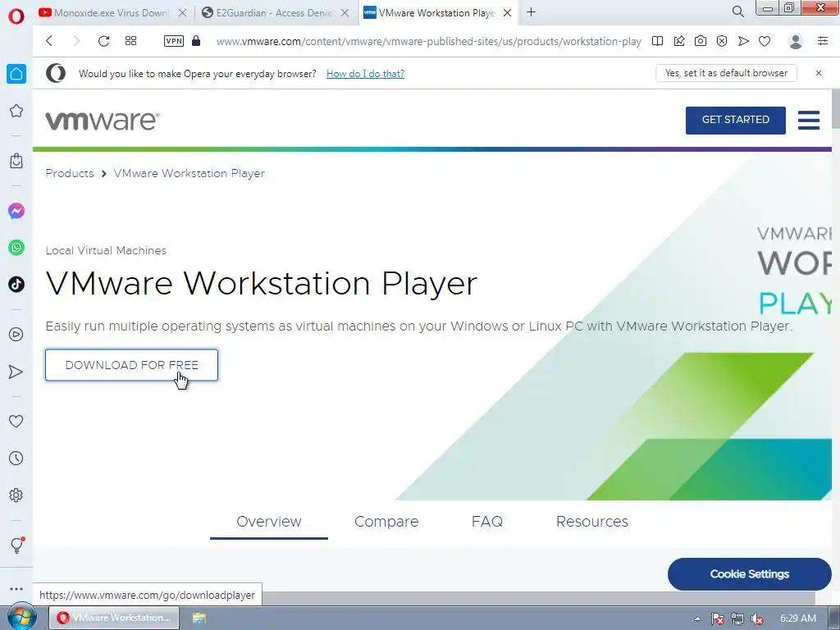Open VMware hamburger navigation menu
This screenshot has height=630, width=840.
pos(808,120)
